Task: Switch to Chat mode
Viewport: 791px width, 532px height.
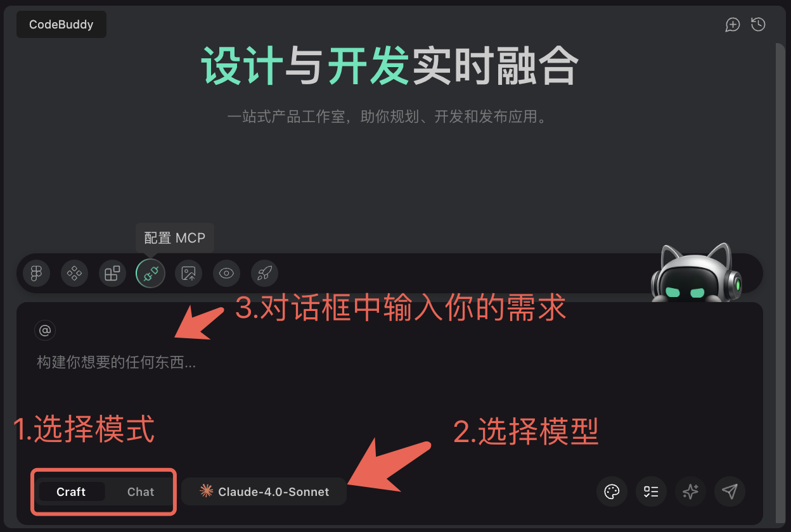Action: (x=140, y=492)
